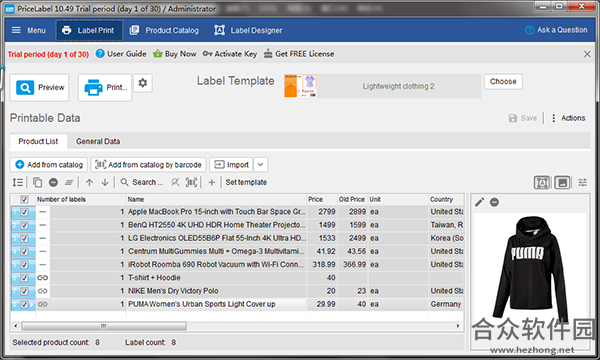Open column settings sliders icon
The width and height of the screenshot is (600, 360).
(x=582, y=182)
